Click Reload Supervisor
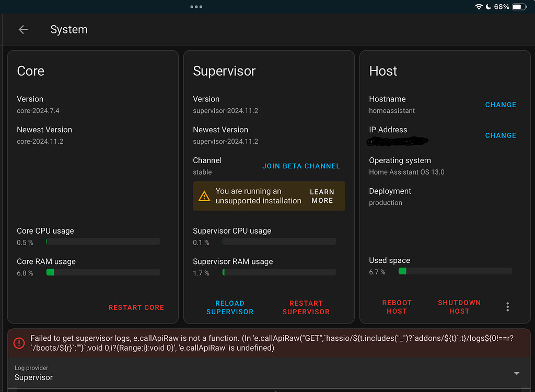Screen dimensions: 535x392 230,307
